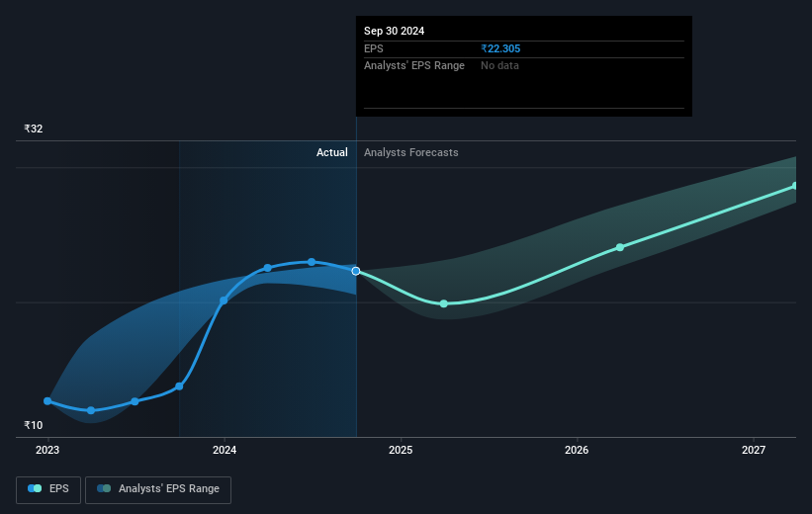The image size is (812, 514).
Task: Toggle the EPS legend series
Action: 48,489
